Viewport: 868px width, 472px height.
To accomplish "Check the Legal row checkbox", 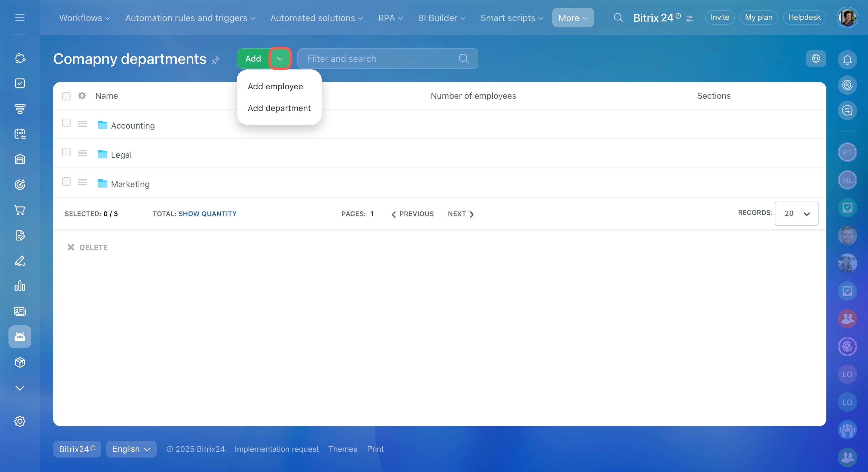I will (66, 152).
